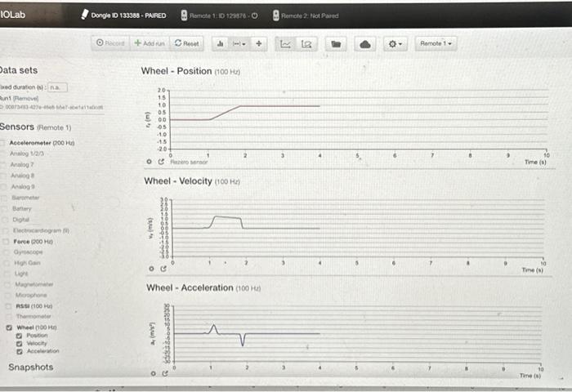
Task: Select the move/pan crosshair tool
Action: click(259, 44)
